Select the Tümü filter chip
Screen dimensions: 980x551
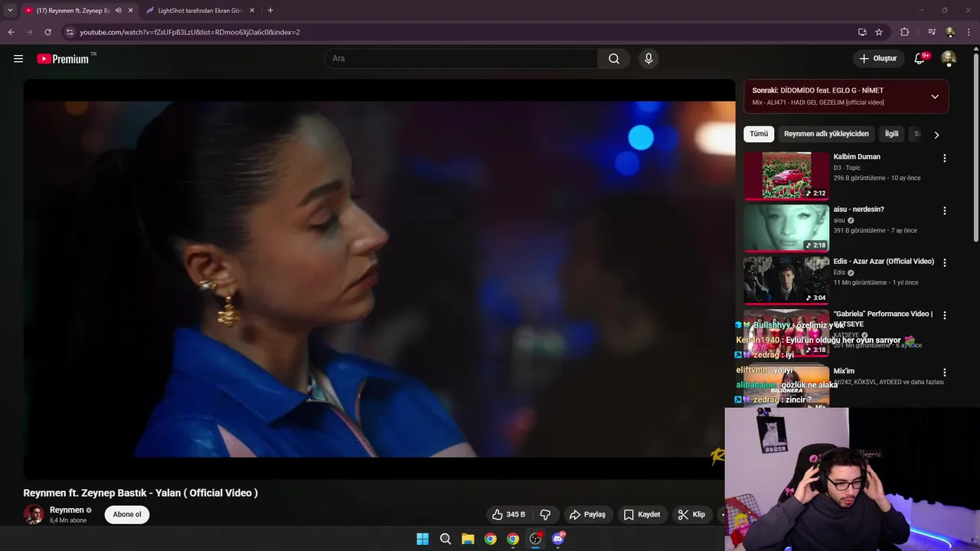coord(759,134)
